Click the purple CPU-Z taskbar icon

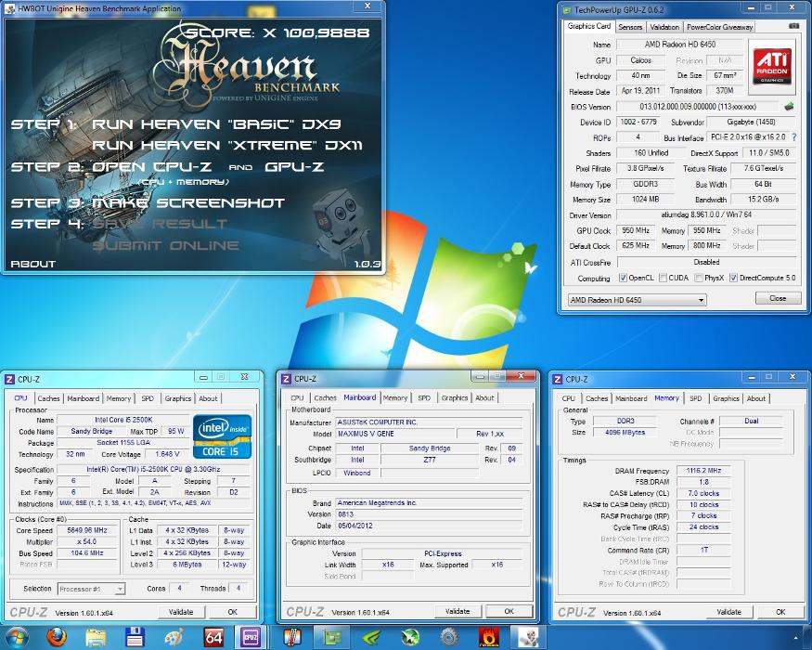[x=251, y=638]
